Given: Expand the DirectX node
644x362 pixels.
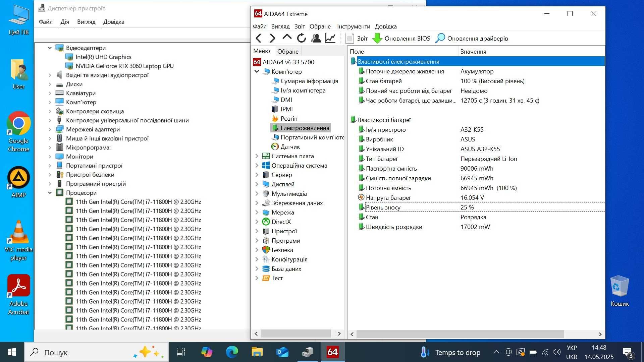Looking at the screenshot, I should point(257,222).
